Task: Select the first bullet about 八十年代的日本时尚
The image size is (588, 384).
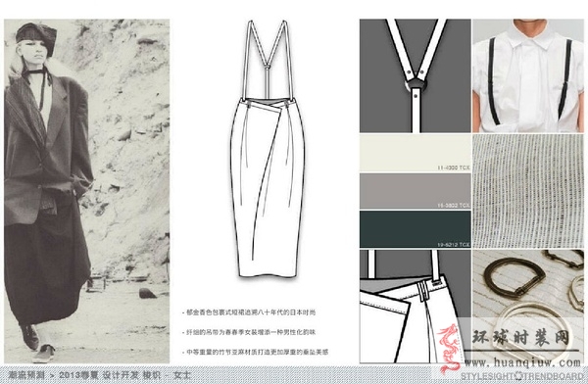Action: (249, 312)
